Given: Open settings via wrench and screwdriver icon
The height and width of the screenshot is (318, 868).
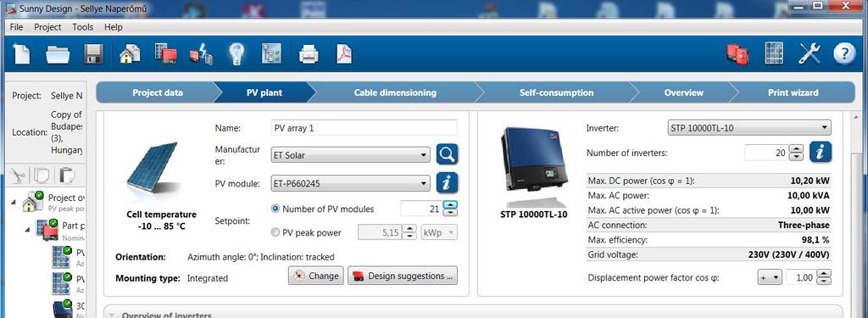Looking at the screenshot, I should coord(809,53).
